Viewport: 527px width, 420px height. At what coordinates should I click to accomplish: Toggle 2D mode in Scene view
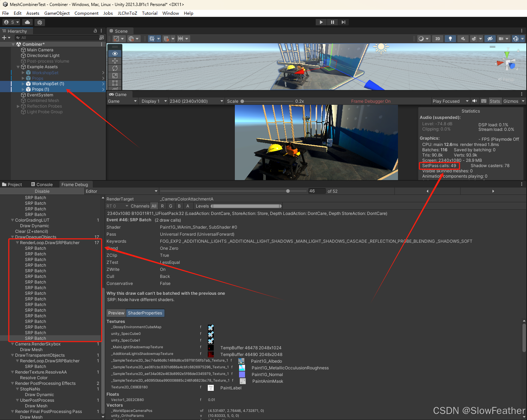(x=438, y=39)
